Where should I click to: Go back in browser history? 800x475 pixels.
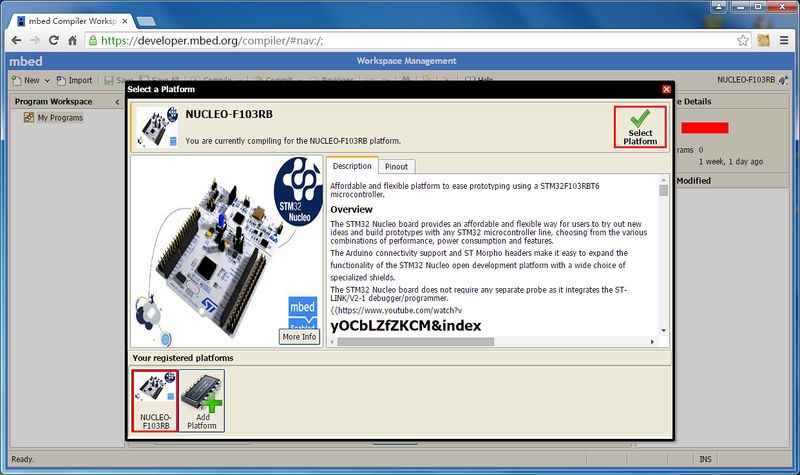click(16, 40)
